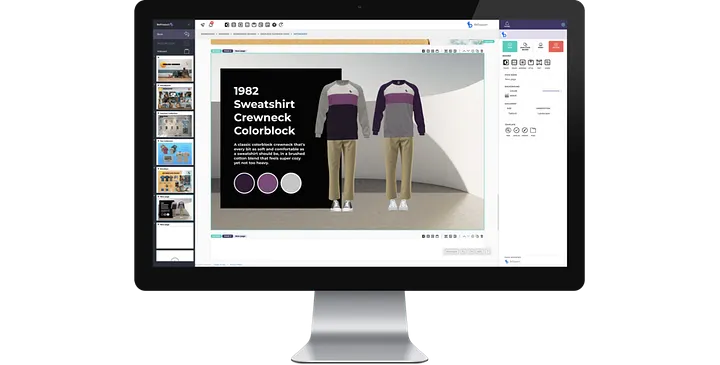Open the blue background t-shirts page thumbnail
Viewport: 720px width, 365px height.
(x=175, y=152)
